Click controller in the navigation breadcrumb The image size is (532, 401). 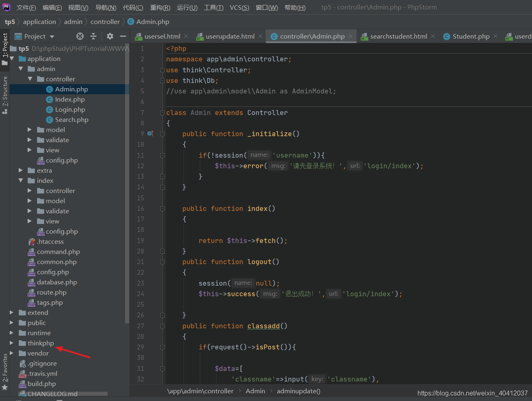(105, 22)
